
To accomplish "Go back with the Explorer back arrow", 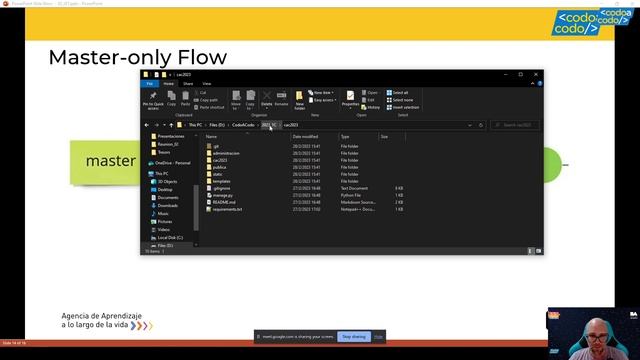I will tap(147, 125).
